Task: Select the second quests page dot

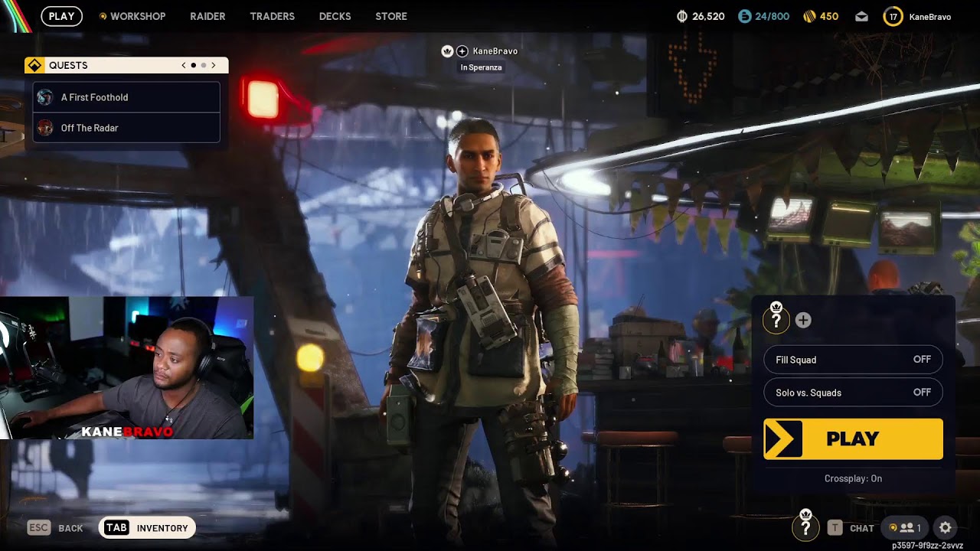Action: point(203,65)
